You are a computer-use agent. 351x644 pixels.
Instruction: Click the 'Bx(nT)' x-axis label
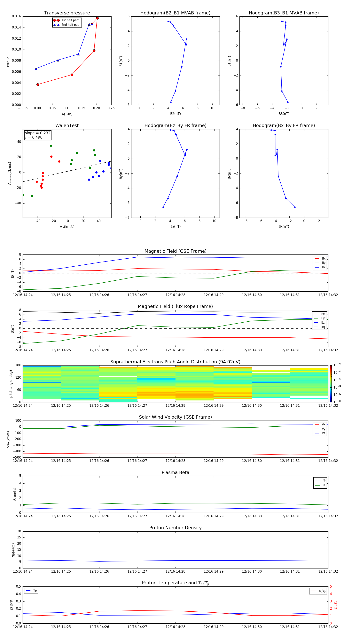tap(284, 227)
